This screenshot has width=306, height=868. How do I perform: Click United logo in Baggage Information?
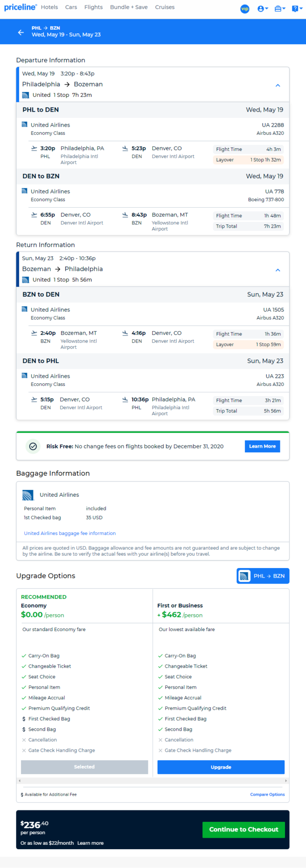(x=28, y=495)
